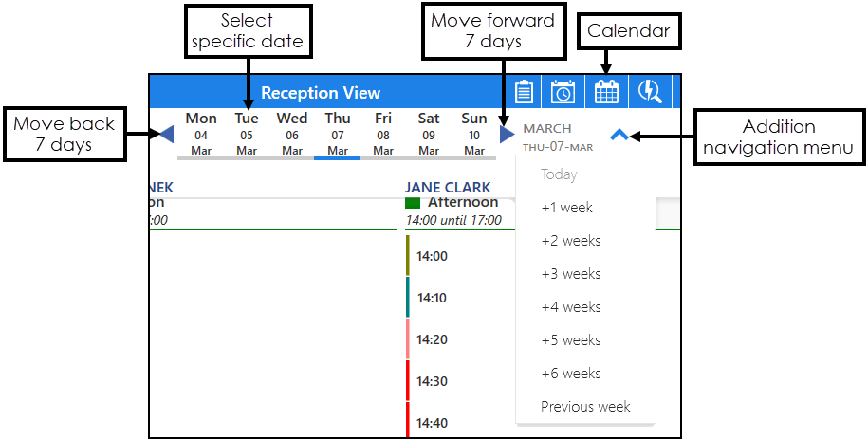Select Fri 08 Mar date

pyautogui.click(x=383, y=134)
